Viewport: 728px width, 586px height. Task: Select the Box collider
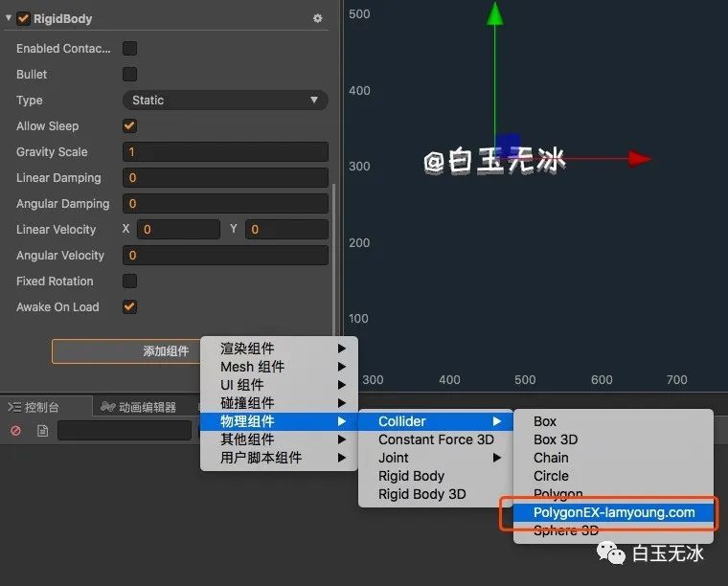click(613, 421)
